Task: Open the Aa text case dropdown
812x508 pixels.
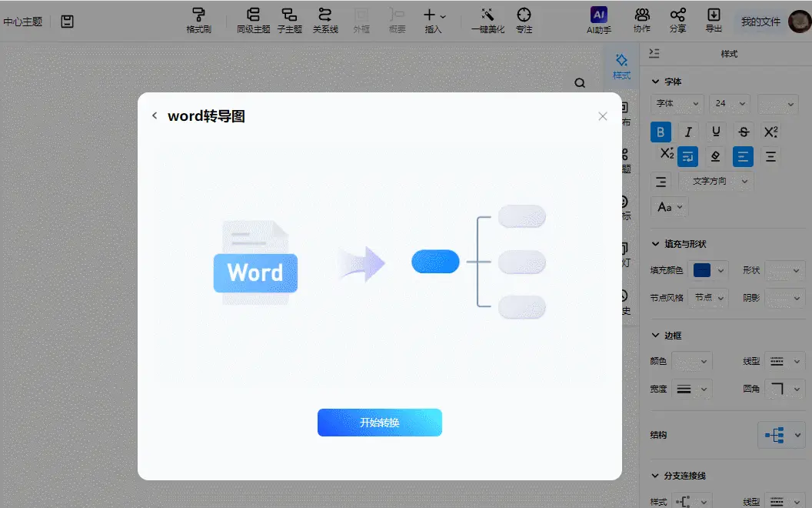Action: tap(670, 207)
